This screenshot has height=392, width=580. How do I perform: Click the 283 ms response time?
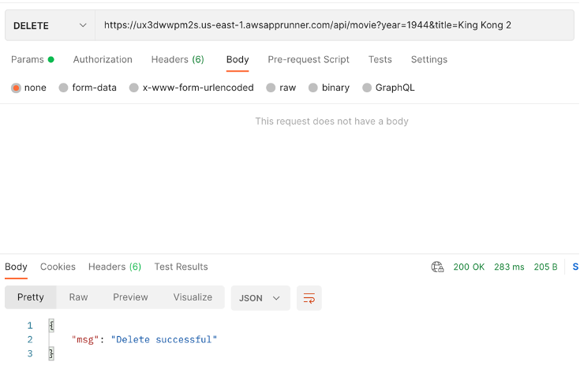pyautogui.click(x=509, y=267)
